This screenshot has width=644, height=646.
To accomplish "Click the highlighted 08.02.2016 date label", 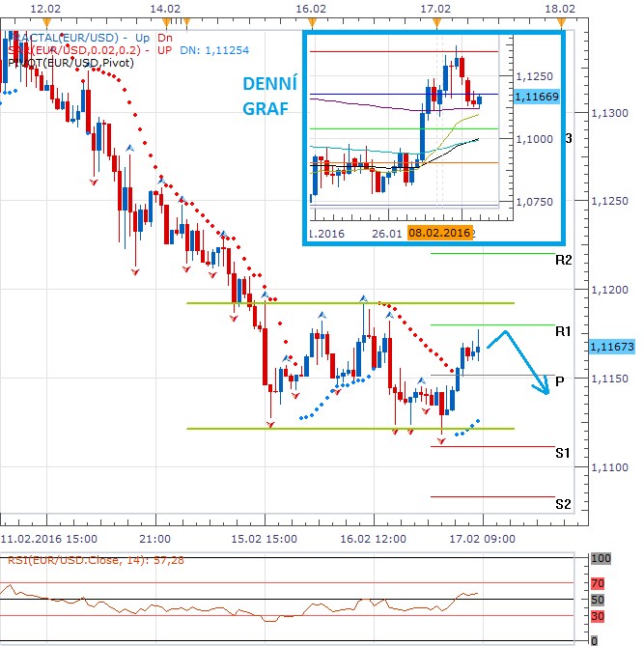I will coord(439,233).
